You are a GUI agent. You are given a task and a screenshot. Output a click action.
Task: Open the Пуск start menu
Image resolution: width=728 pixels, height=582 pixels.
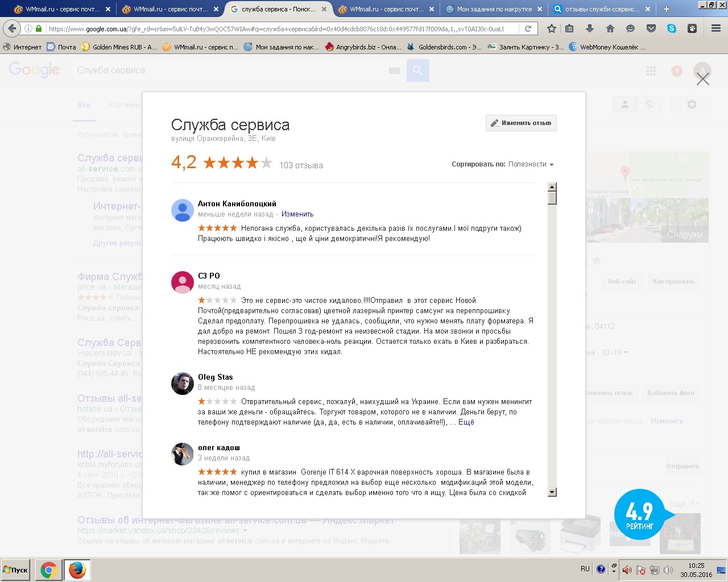(x=16, y=570)
